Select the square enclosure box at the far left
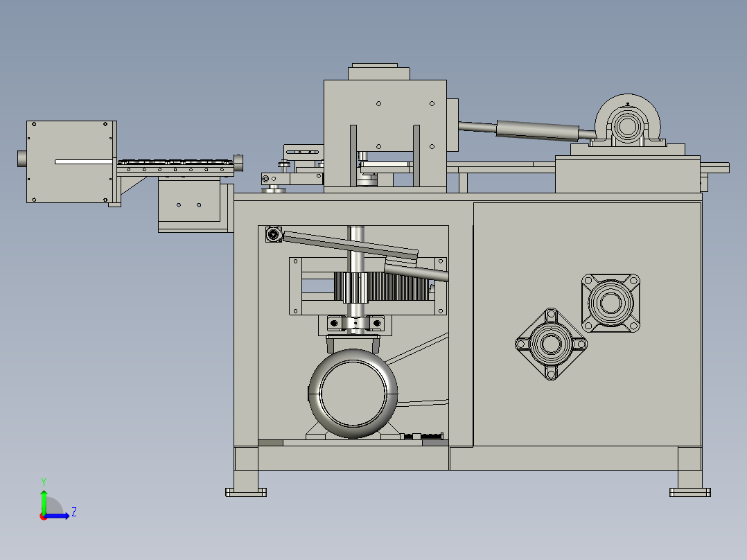 [71, 161]
